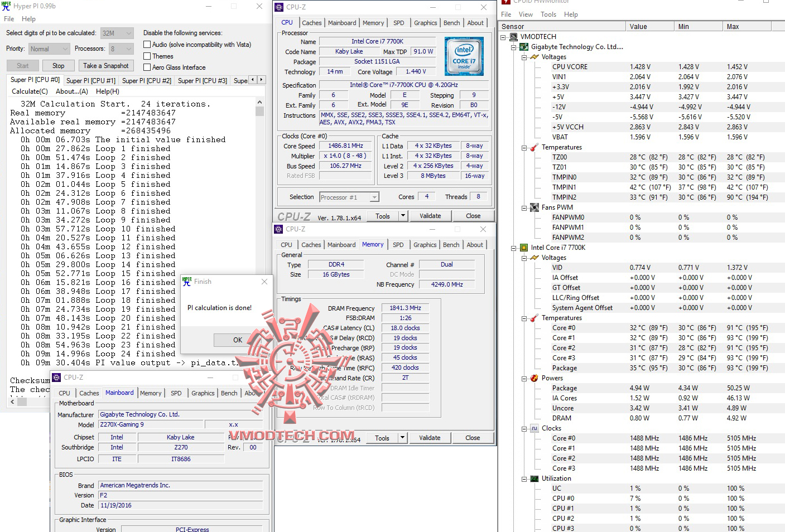The image size is (785, 532).
Task: Open the Help menu in Hyper PI
Action: 28,19
